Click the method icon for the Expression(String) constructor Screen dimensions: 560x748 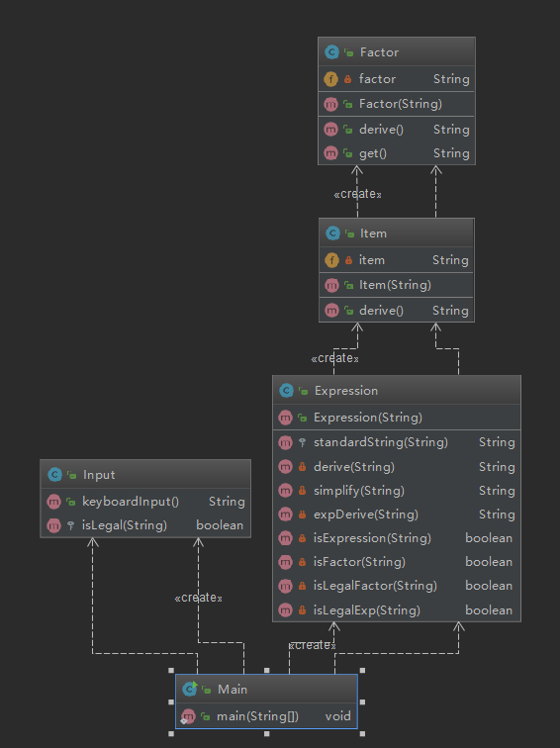pos(285,418)
